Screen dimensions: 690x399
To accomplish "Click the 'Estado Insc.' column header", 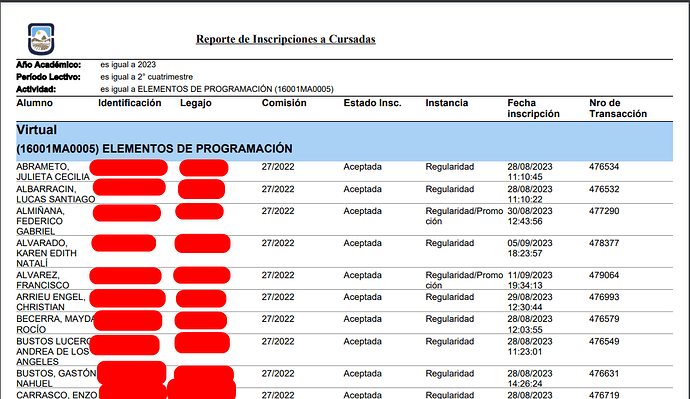I will (x=373, y=103).
